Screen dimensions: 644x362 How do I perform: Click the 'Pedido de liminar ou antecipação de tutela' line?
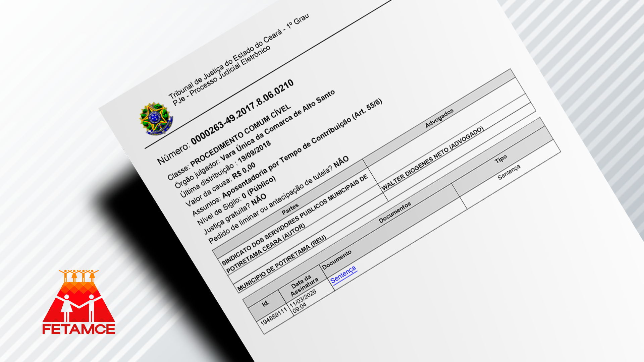pyautogui.click(x=279, y=200)
